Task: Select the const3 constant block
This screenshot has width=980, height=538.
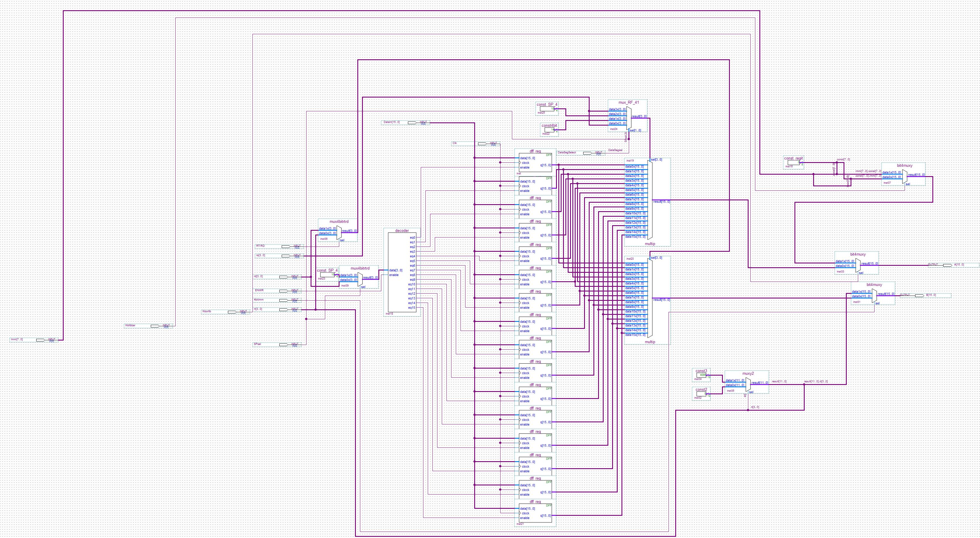Action: click(x=701, y=375)
